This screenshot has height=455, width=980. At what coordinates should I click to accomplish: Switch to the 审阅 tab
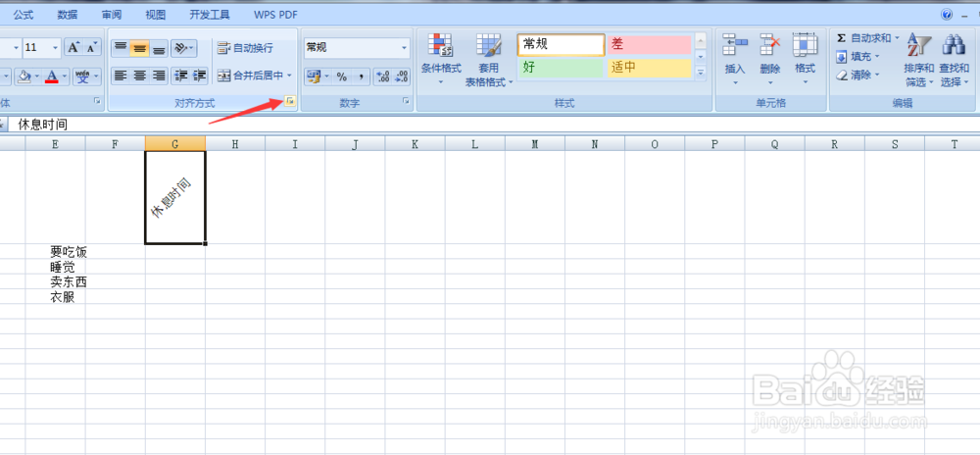112,15
